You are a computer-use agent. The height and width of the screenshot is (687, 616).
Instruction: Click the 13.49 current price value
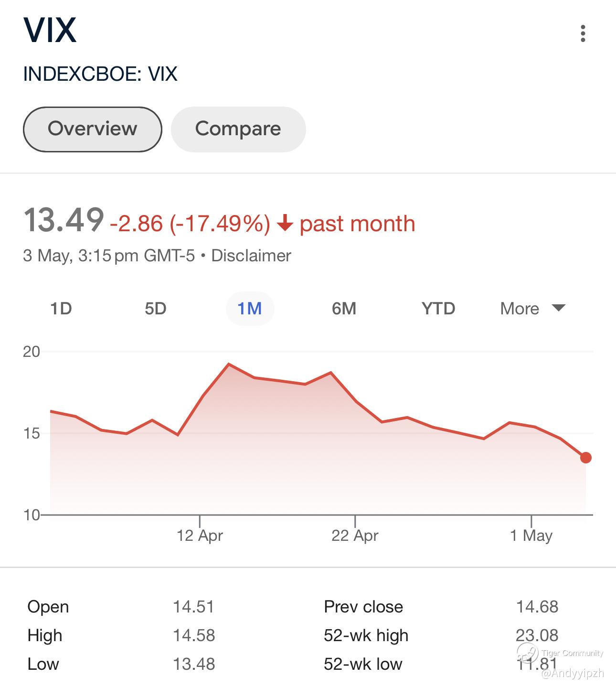click(x=64, y=221)
